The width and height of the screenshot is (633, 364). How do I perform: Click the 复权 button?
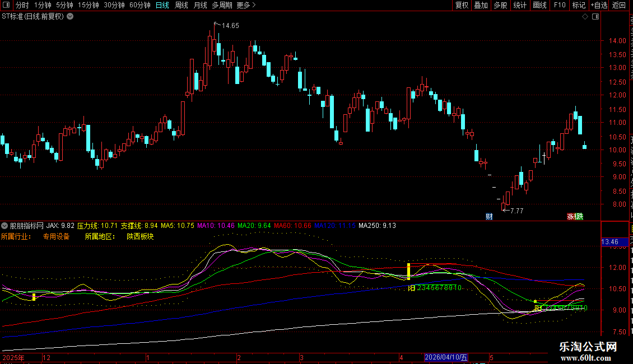(462, 5)
